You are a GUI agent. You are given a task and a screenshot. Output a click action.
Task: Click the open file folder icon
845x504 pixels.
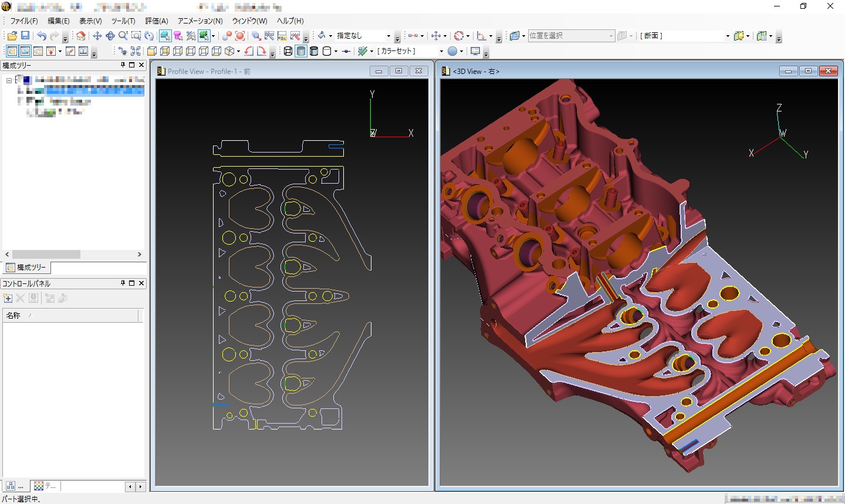[x=12, y=36]
